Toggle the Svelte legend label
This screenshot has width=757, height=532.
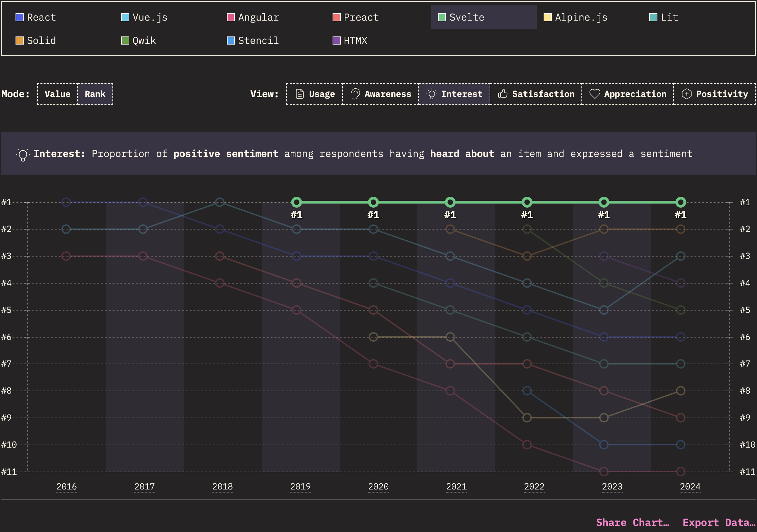click(467, 17)
